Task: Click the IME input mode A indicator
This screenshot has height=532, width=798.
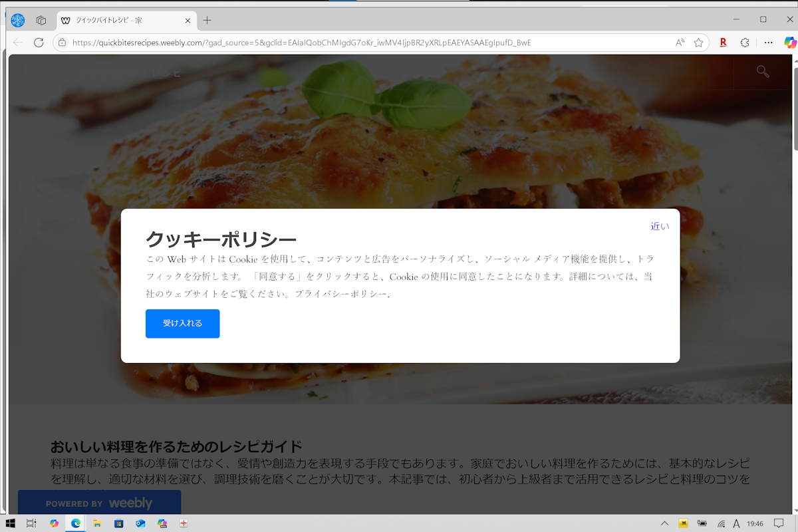Action: 736,523
